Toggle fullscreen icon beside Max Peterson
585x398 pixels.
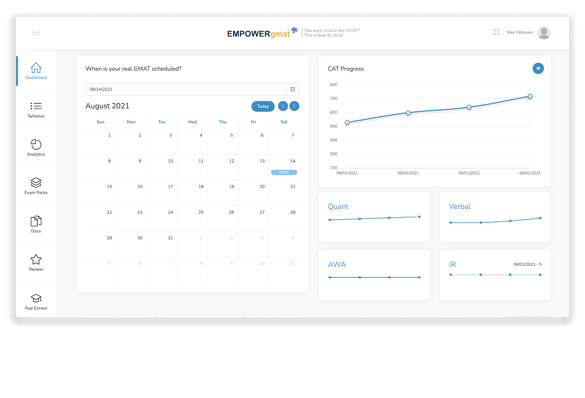pos(496,32)
